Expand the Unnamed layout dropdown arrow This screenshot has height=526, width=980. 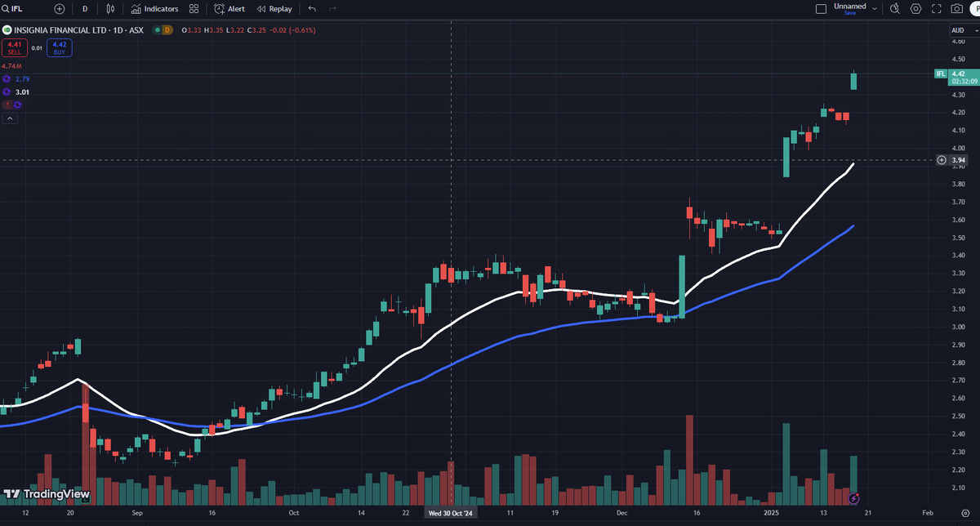point(875,8)
